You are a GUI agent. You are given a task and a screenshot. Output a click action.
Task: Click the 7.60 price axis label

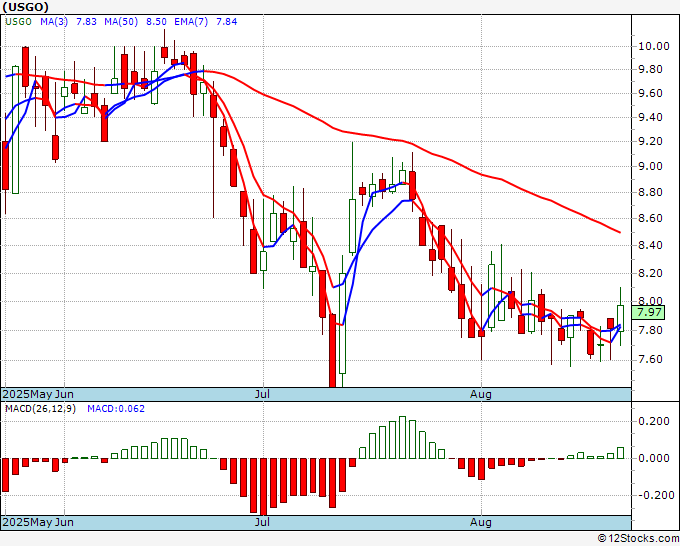[x=649, y=360]
